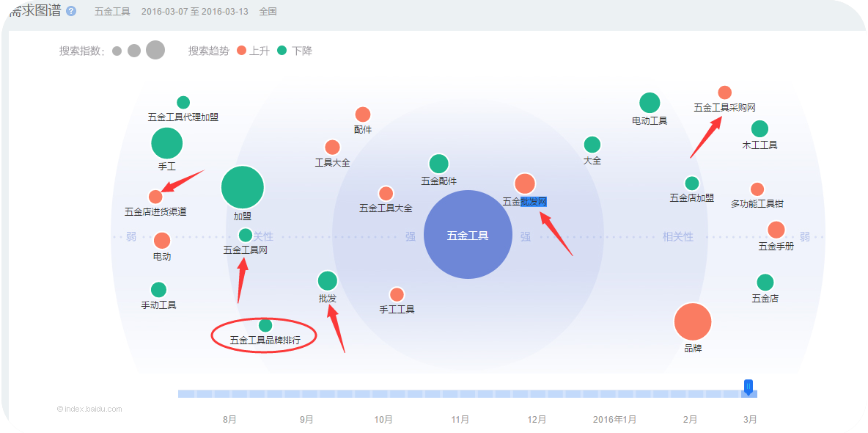This screenshot has height=433, width=868.
Task: Click the timeline bar above 11月
Action: coord(460,394)
